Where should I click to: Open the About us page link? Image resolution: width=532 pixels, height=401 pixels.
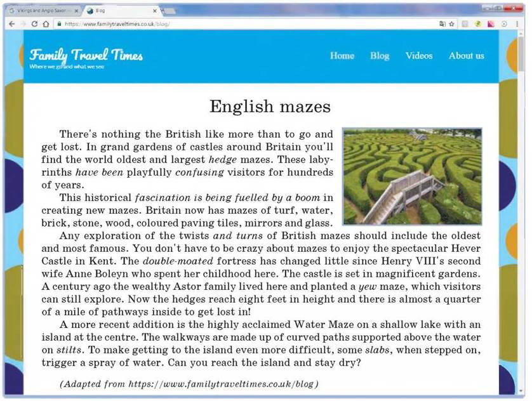click(467, 56)
